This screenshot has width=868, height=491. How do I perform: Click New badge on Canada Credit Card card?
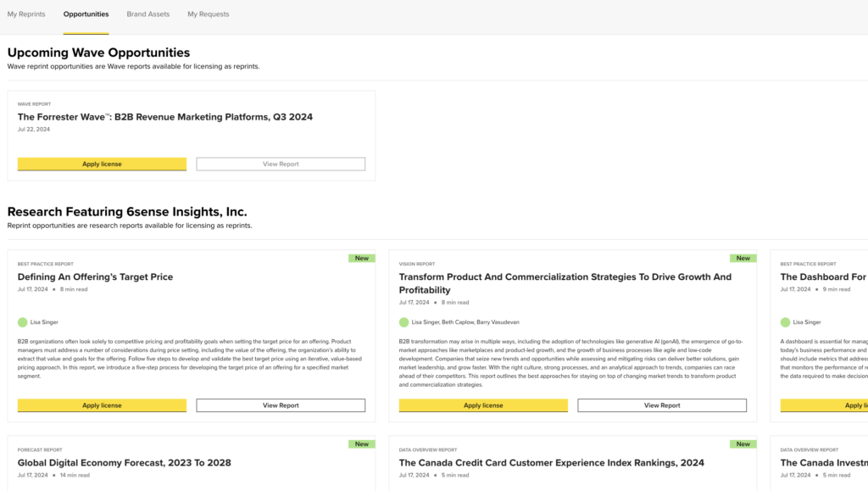743,444
